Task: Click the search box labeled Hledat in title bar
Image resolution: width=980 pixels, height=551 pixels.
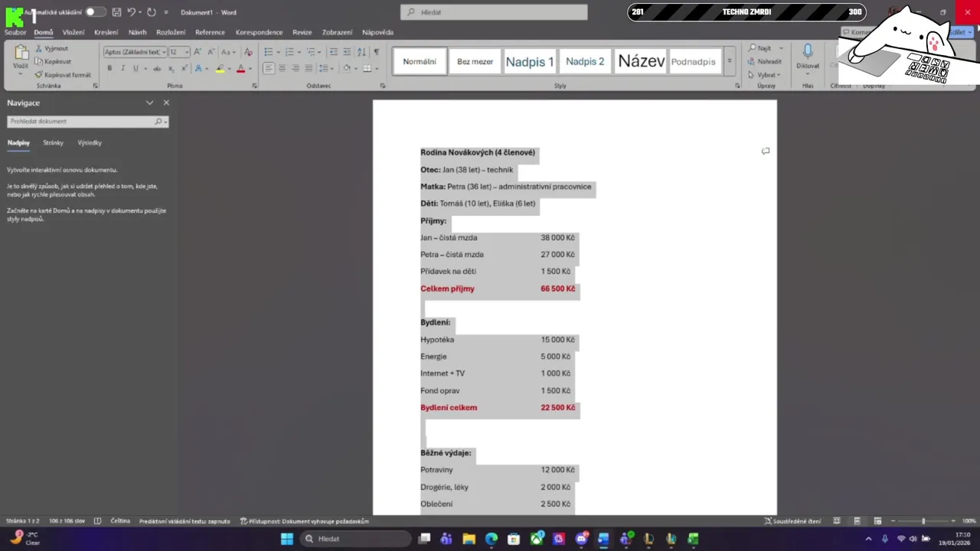Action: pos(494,12)
